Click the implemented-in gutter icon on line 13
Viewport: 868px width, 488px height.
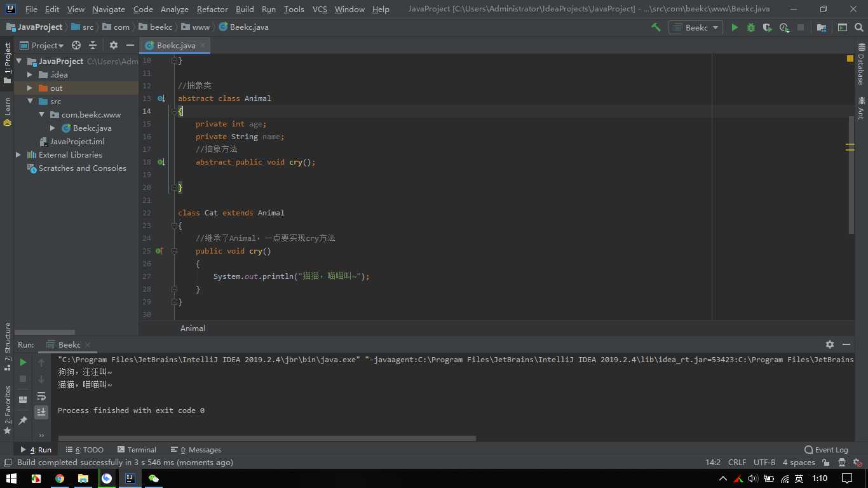click(x=161, y=98)
